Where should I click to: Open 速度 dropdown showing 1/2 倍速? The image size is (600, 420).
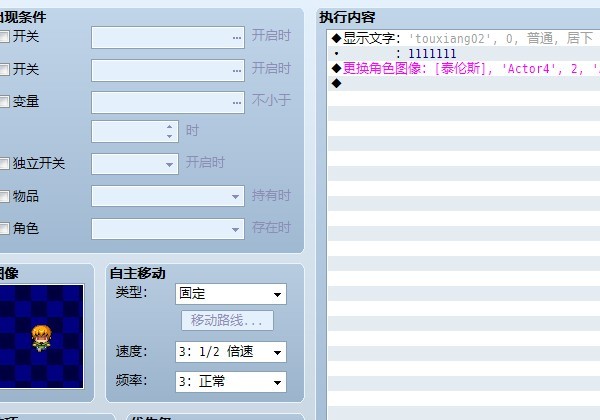(x=231, y=352)
